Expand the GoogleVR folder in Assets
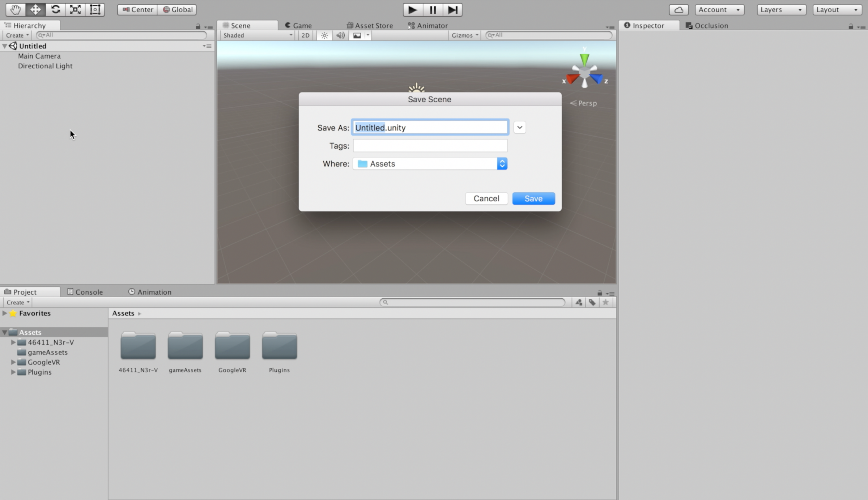 pos(13,362)
